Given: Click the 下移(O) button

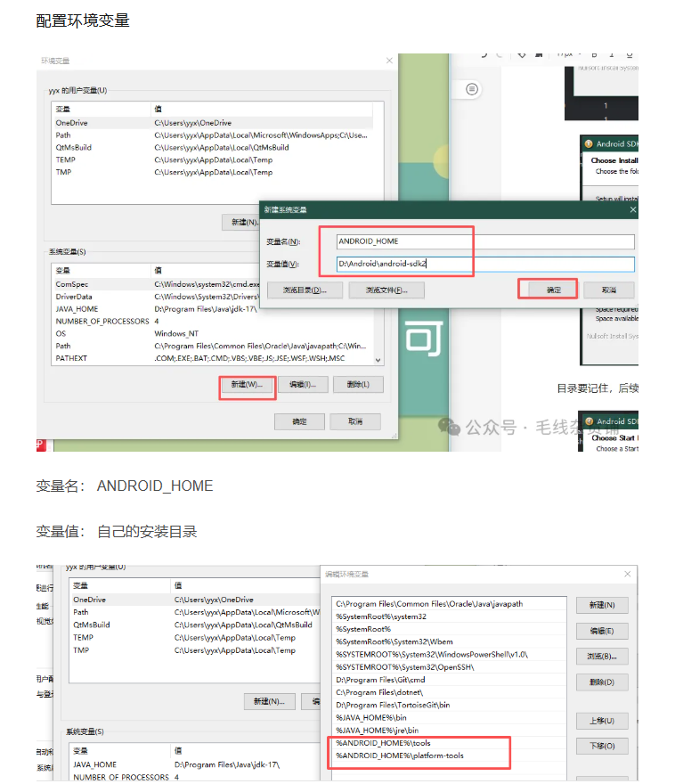Looking at the screenshot, I should pyautogui.click(x=602, y=746).
